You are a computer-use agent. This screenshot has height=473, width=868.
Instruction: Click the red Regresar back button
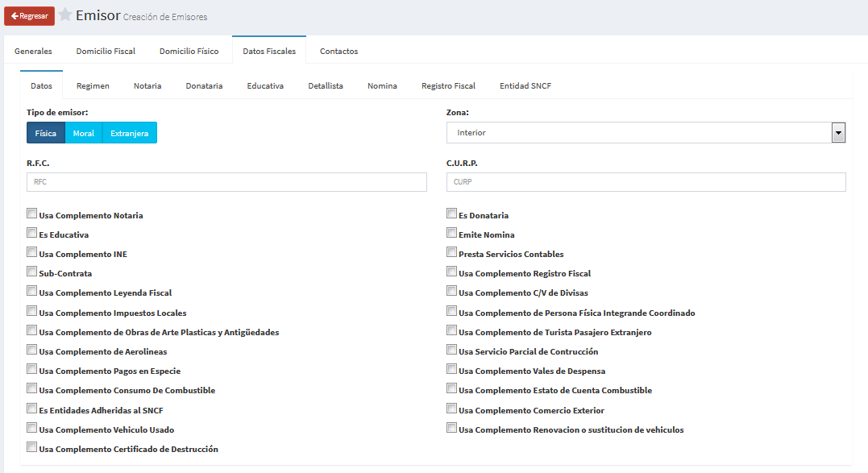click(29, 16)
